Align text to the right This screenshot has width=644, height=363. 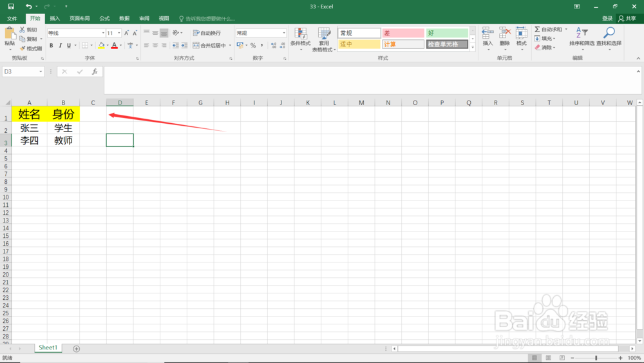(x=164, y=46)
